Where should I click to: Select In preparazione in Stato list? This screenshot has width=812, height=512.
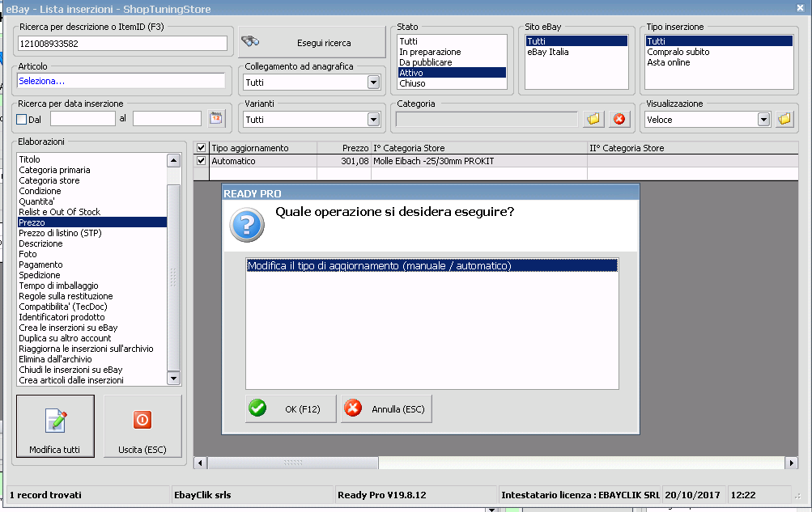[x=452, y=52]
